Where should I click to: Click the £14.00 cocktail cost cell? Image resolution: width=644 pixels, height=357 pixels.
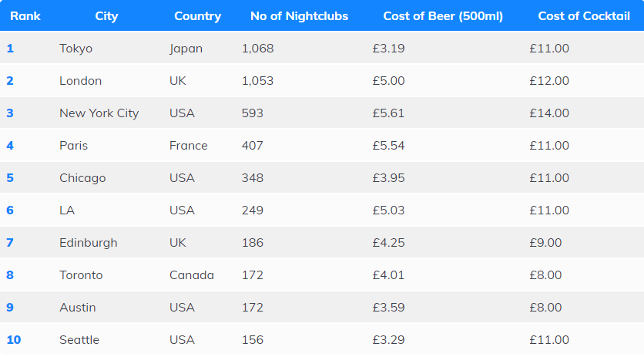549,113
